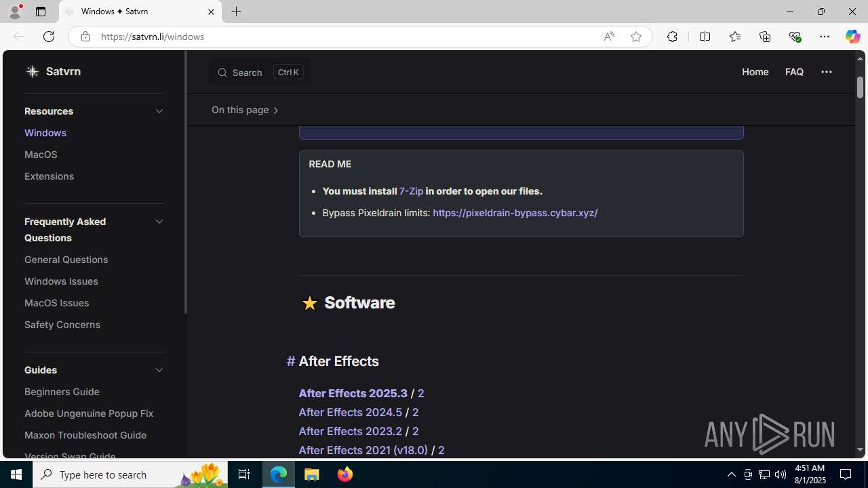Click the Windows taskbar search box
The height and width of the screenshot is (488, 868).
tap(130, 474)
